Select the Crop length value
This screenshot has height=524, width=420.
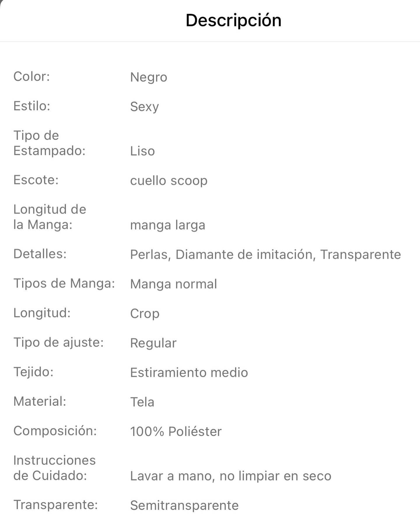[x=145, y=314]
